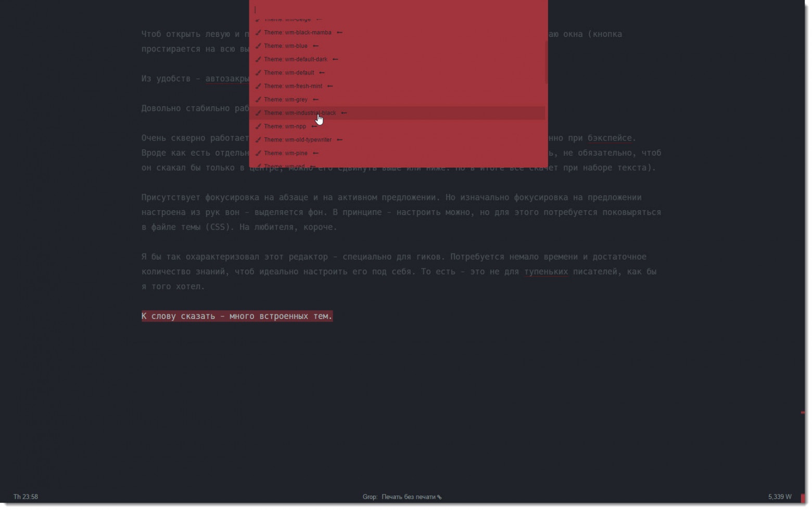Screen dimensions: 812x510
Task: Click the arrow icon after wm-grey
Action: click(315, 99)
